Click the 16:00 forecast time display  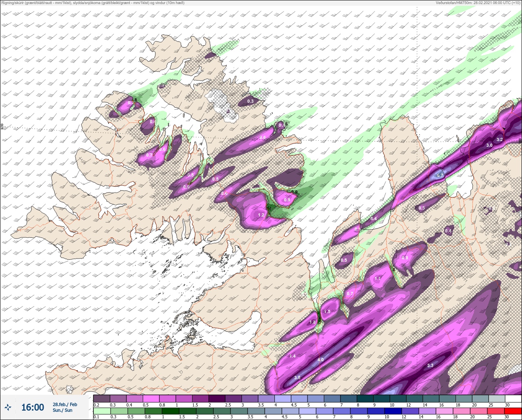click(33, 407)
